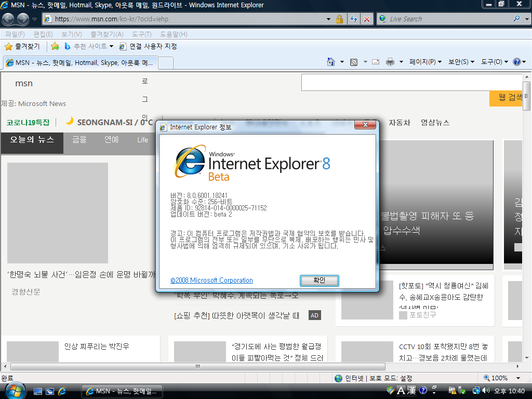Stop loading with the red X icon

tap(367, 19)
